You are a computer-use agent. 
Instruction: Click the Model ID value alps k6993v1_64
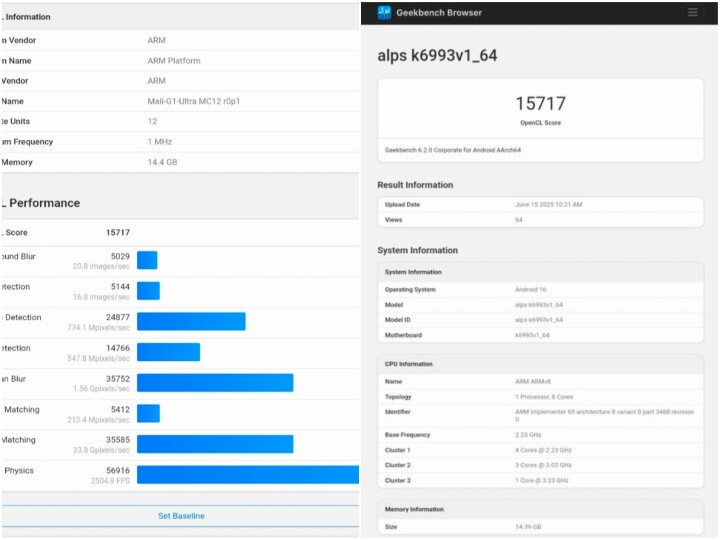(539, 320)
